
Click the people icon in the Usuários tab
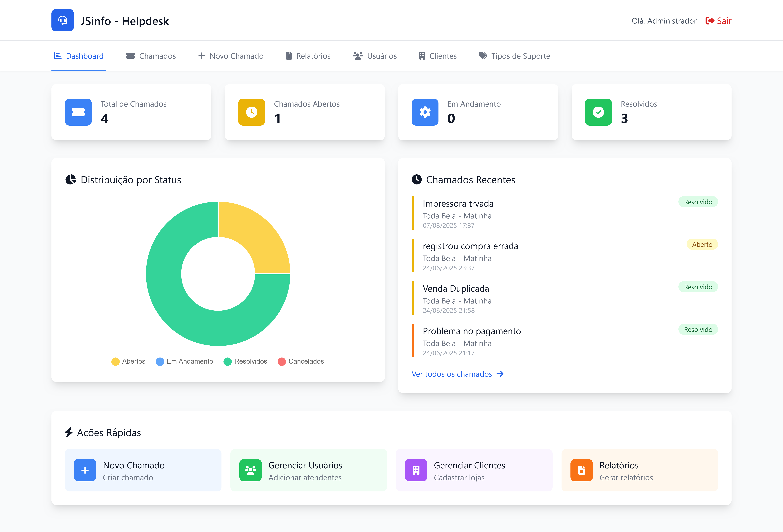(x=358, y=56)
